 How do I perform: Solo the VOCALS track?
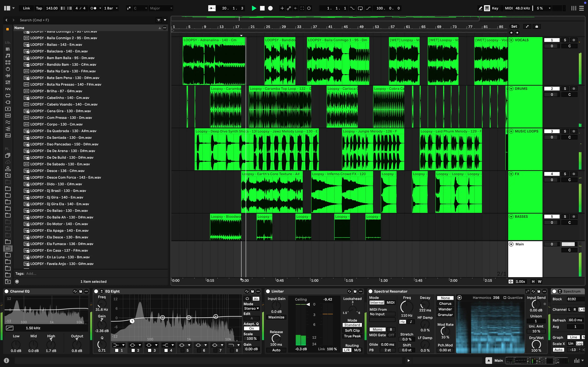[565, 40]
